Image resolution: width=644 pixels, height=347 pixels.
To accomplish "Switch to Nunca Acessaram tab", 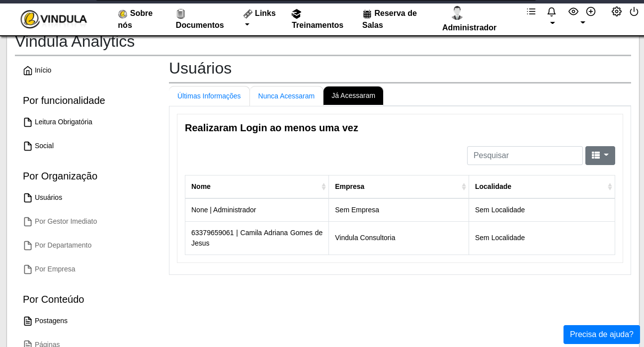I will [x=286, y=96].
